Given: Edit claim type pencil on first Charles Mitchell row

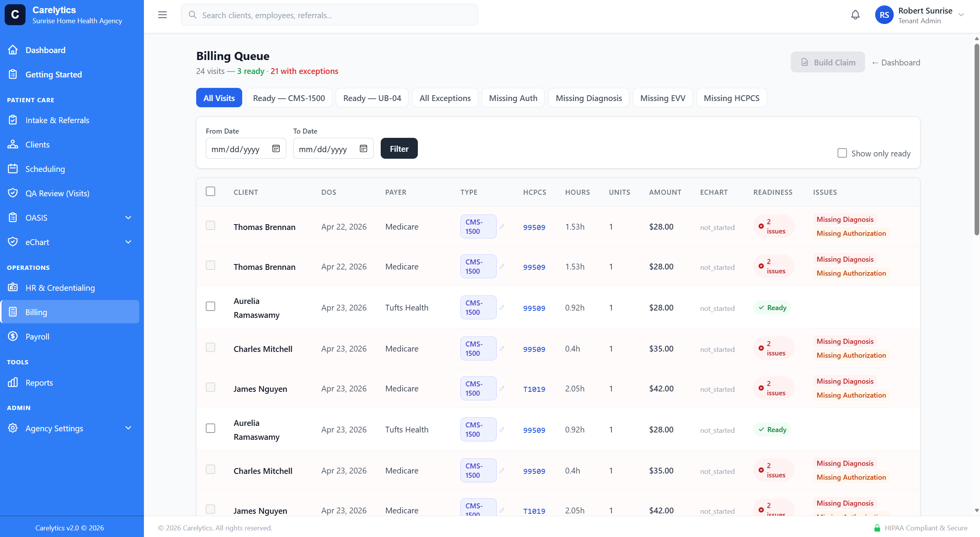Looking at the screenshot, I should point(502,348).
